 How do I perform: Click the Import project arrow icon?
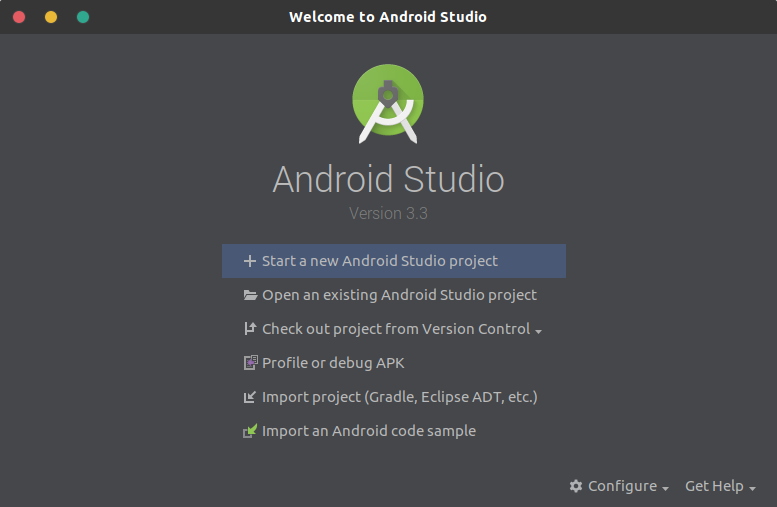pyautogui.click(x=250, y=397)
